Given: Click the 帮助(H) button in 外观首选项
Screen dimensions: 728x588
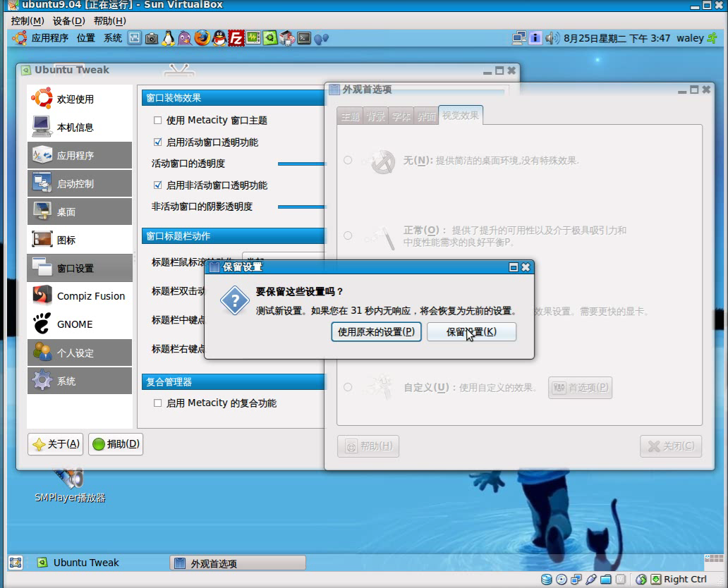Looking at the screenshot, I should click(x=368, y=446).
